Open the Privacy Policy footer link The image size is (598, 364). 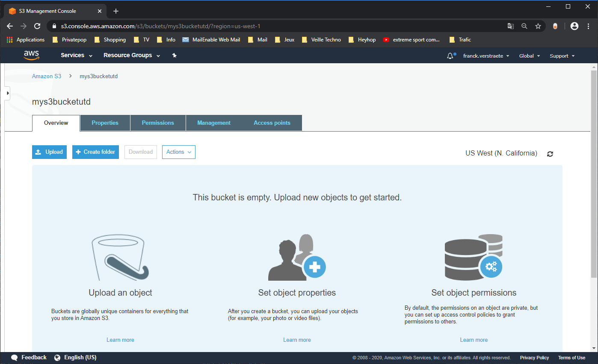pyautogui.click(x=534, y=358)
